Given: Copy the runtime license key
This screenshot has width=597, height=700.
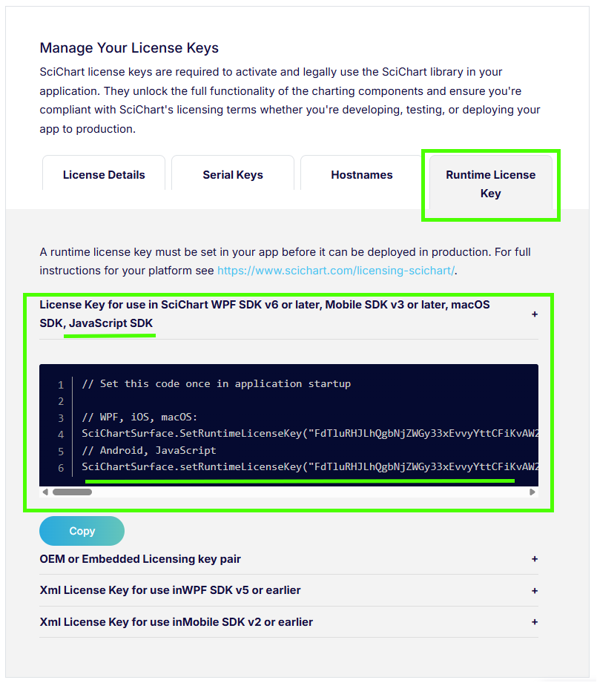Looking at the screenshot, I should (82, 530).
